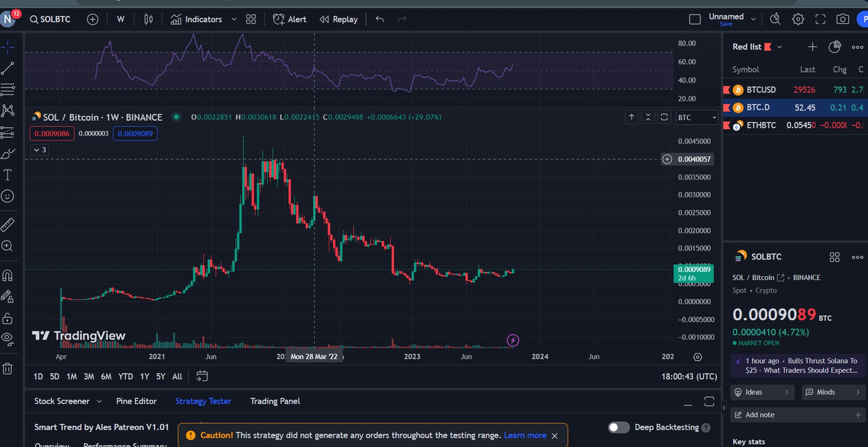Create an Alert from the toolbar
Viewport: 868px width, 447px height.
tap(290, 20)
